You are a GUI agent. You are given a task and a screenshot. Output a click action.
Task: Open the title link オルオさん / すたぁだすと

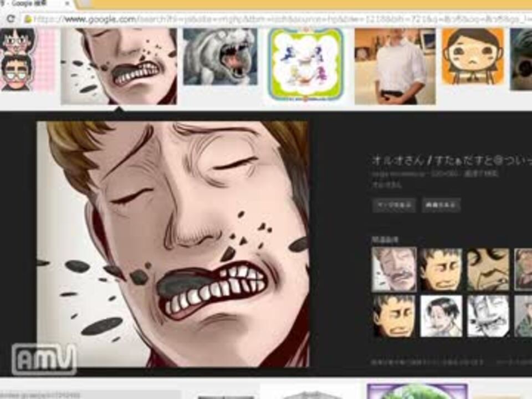click(452, 160)
